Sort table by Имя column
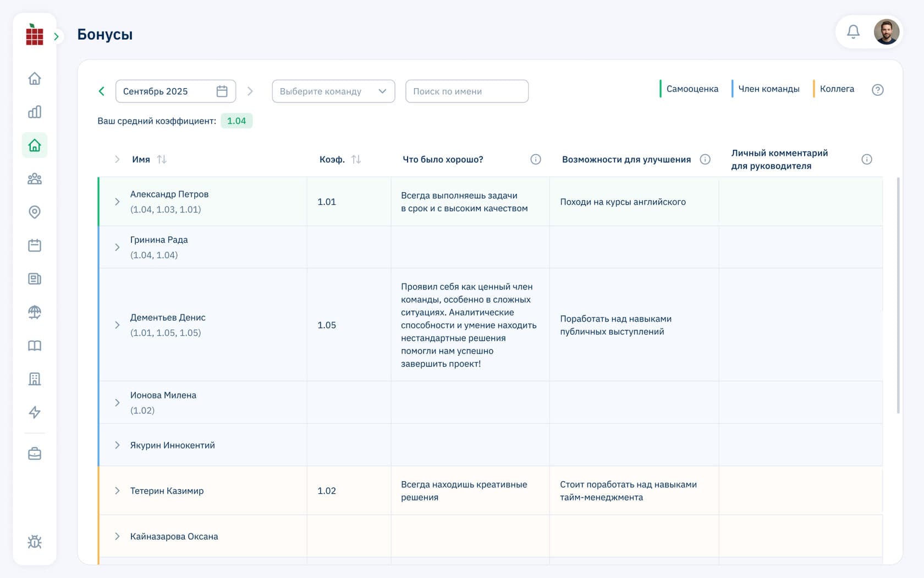 [x=162, y=159]
